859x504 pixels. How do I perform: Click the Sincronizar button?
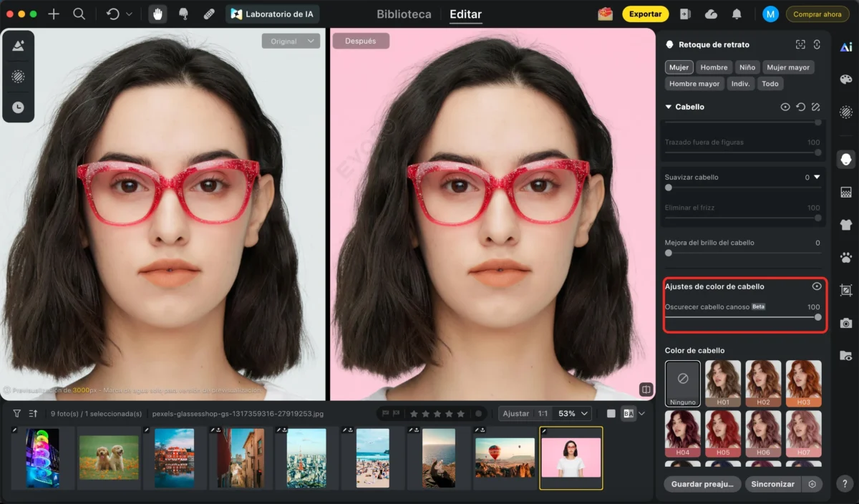(x=772, y=484)
